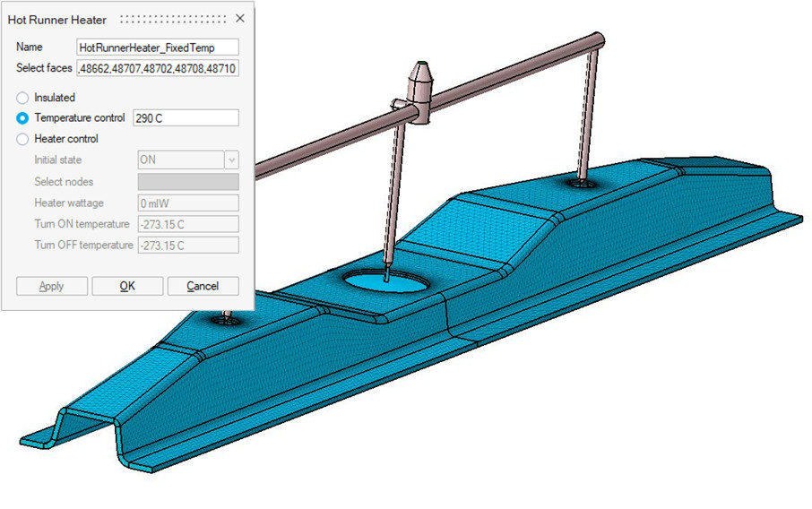Click the Select faces input box
Viewport: 812px width, 509px height.
[x=158, y=69]
